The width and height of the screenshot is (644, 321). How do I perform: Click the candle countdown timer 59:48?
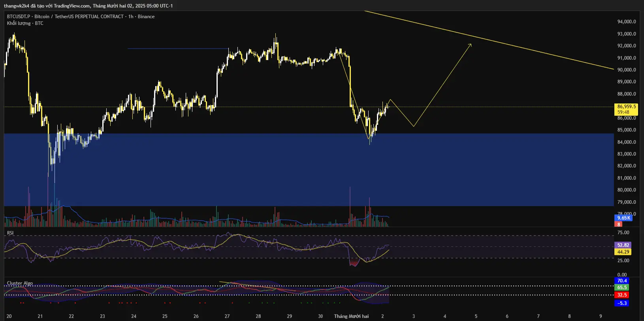point(623,112)
